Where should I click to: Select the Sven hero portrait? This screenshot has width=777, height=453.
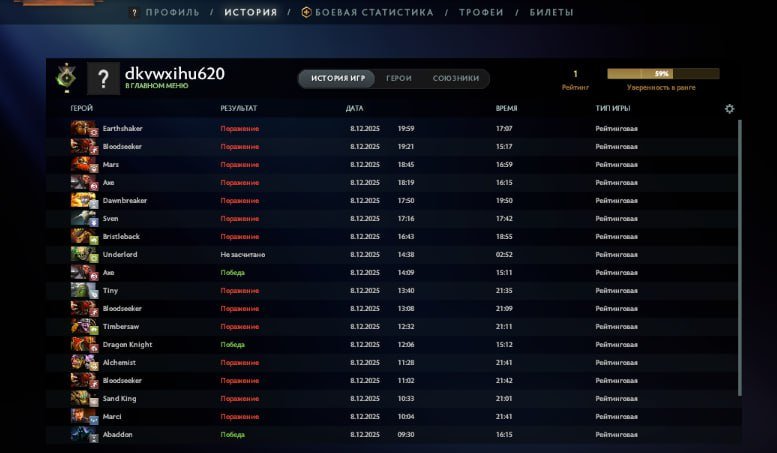pyautogui.click(x=84, y=219)
